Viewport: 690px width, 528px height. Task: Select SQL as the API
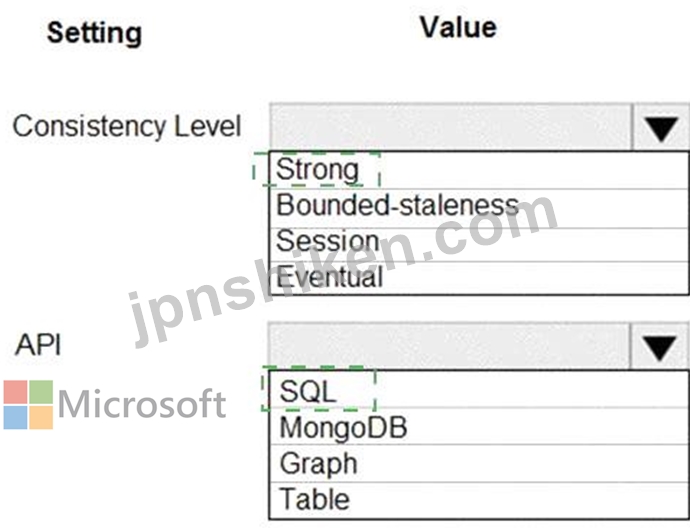coord(479,389)
